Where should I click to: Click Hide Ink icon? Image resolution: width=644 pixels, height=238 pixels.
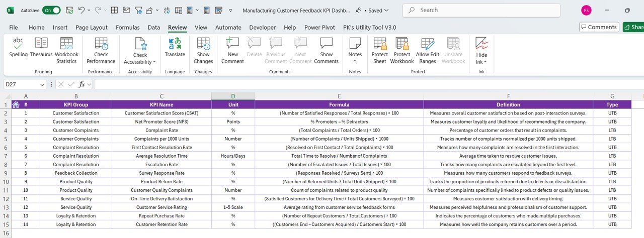pos(481,43)
